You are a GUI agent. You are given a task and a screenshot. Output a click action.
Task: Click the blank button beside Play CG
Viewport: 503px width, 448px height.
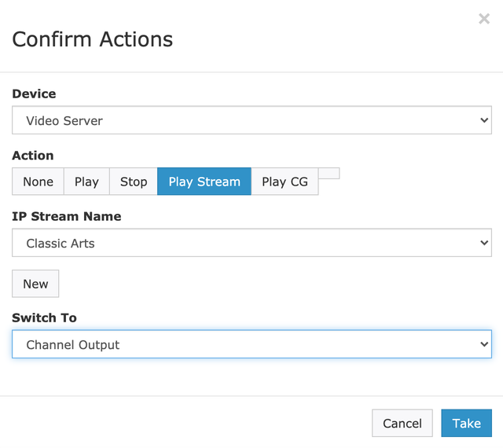tap(329, 173)
